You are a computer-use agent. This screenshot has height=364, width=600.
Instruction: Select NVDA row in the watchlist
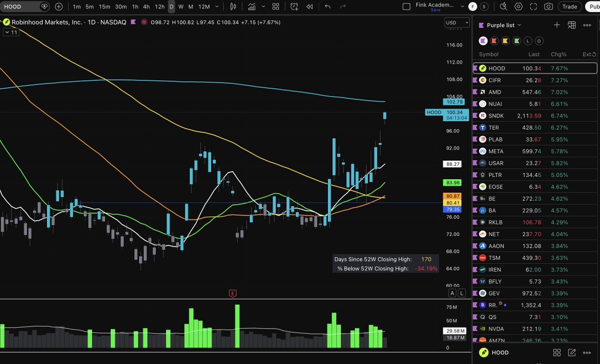(535, 329)
